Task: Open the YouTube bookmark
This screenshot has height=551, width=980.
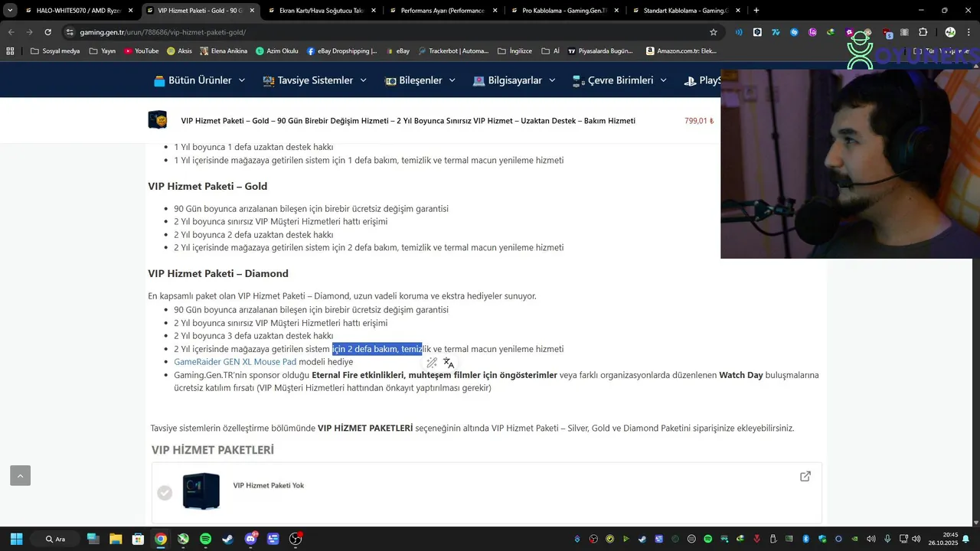Action: coord(141,51)
